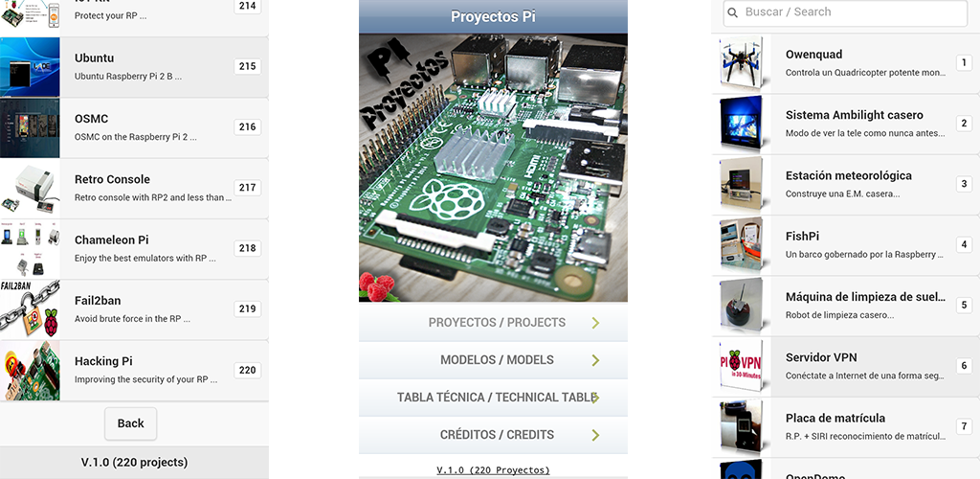Click chevron beside CRÉDITOS / CREDITS
The height and width of the screenshot is (479, 980).
(x=595, y=435)
